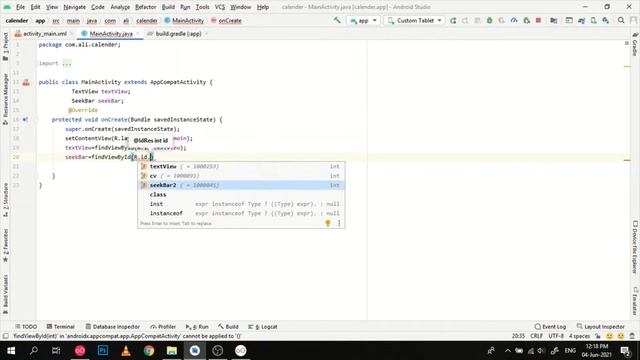Image resolution: width=640 pixels, height=360 pixels.
Task: Open the Logcat tool window
Action: [263, 327]
